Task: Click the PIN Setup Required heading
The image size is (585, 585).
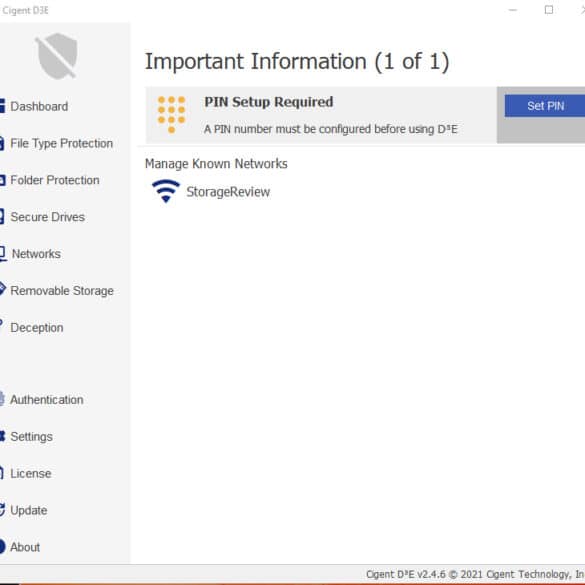Action: pyautogui.click(x=269, y=102)
